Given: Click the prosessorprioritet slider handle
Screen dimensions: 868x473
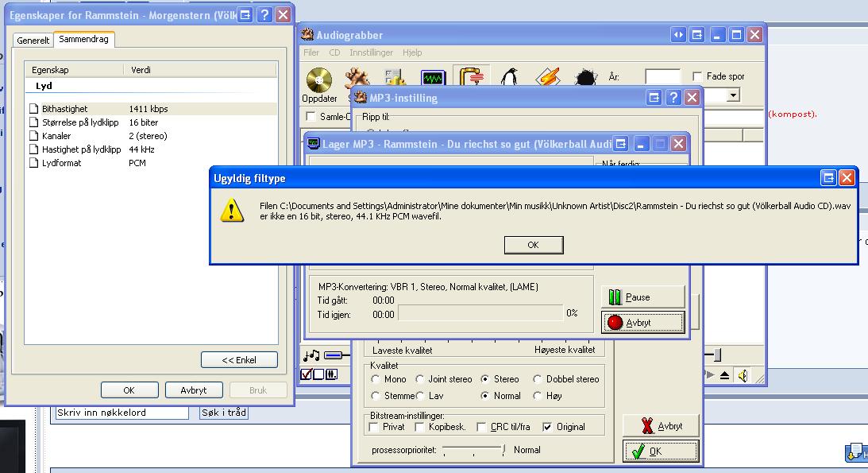Looking at the screenshot, I should [503, 449].
